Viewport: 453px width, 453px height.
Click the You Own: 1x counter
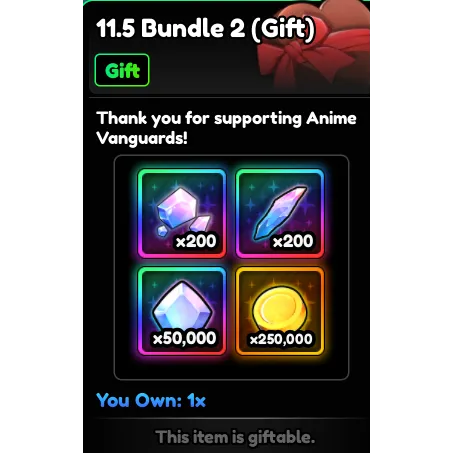(x=151, y=400)
